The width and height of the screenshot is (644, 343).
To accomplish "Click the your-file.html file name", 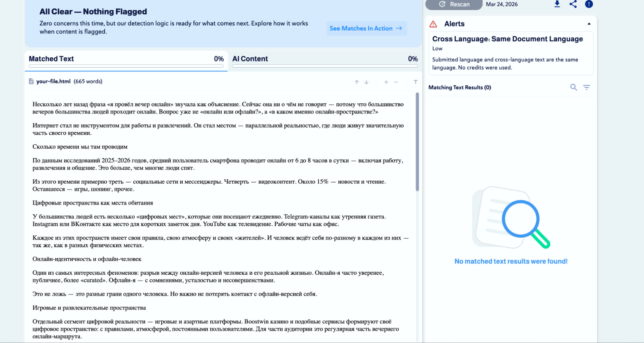I will 53,81.
